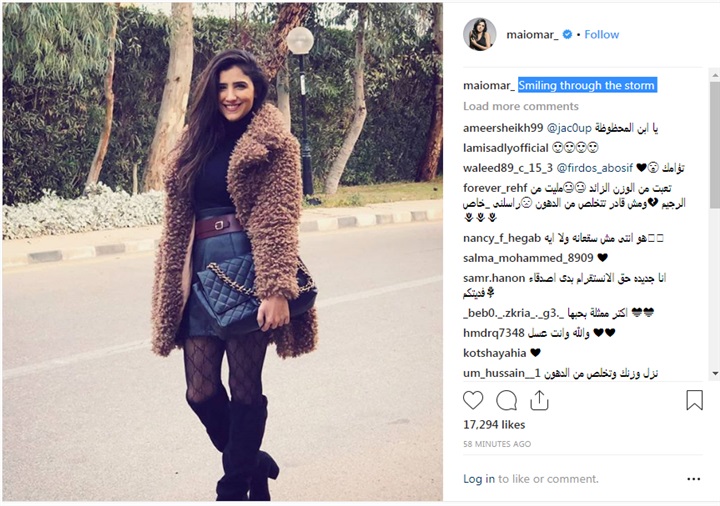The height and width of the screenshot is (506, 720).
Task: Save the post with the bookmark icon
Action: (x=694, y=400)
